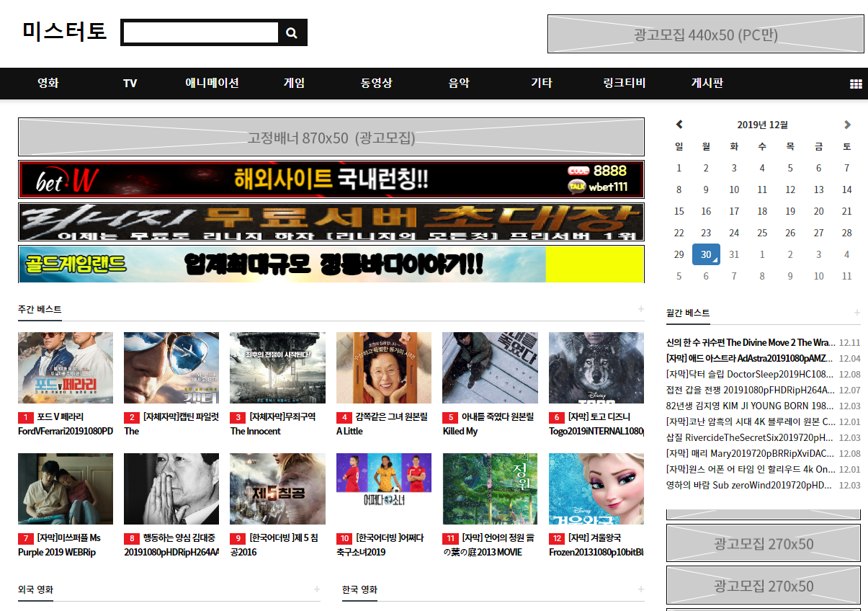Open 아내를 죽였다 poster thumbnail
Screen dimensions: 868x611
coord(490,367)
